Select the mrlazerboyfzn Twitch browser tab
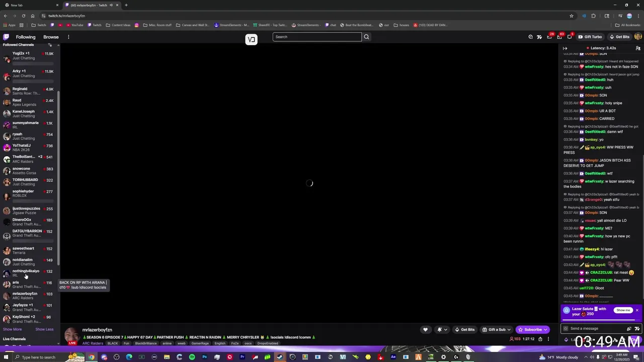 click(91, 5)
